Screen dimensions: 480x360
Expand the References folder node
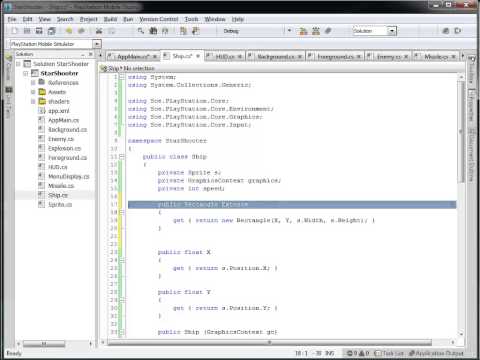33,82
